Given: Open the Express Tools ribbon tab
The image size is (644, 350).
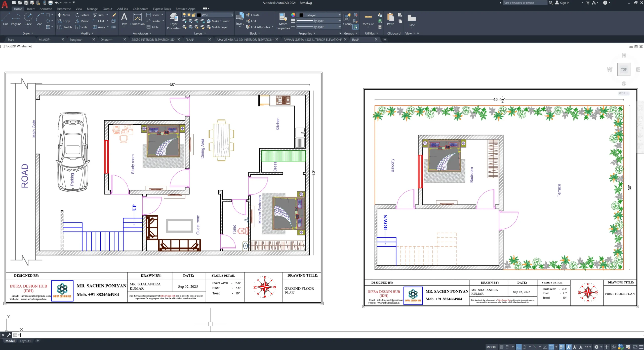Looking at the screenshot, I should click(162, 9).
